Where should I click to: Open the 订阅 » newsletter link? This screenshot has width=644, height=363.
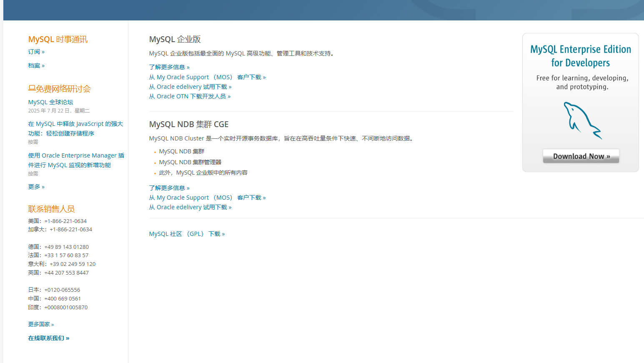click(36, 52)
